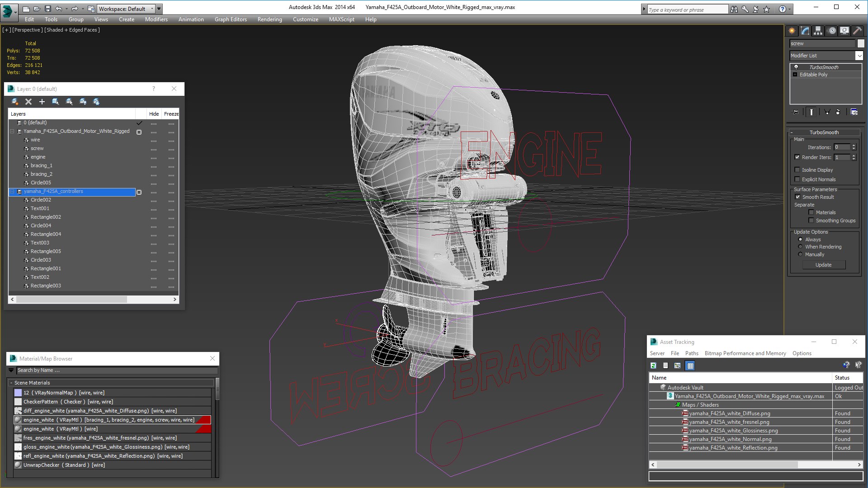Expand Editable Poly sub-objects in modifier stack

click(795, 75)
